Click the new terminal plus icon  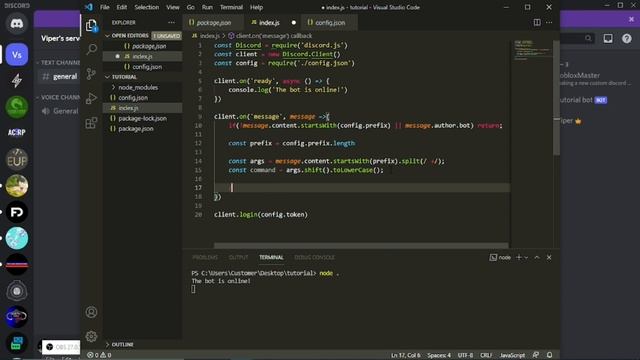click(519, 258)
